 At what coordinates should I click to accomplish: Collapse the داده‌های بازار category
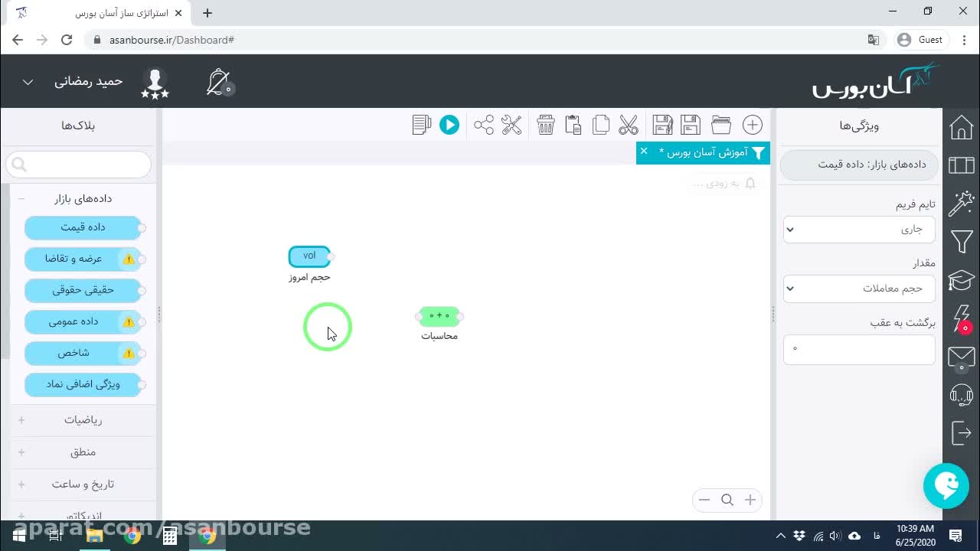point(21,199)
